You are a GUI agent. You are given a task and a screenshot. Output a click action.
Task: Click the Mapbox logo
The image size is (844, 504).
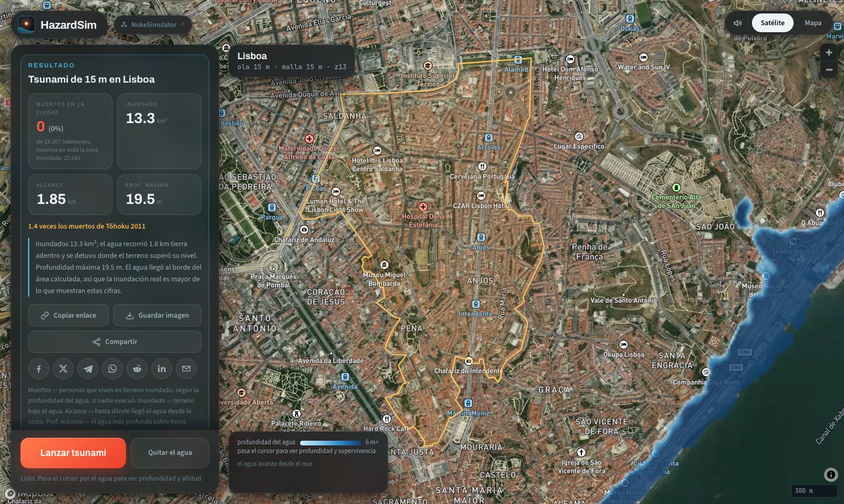(29, 493)
